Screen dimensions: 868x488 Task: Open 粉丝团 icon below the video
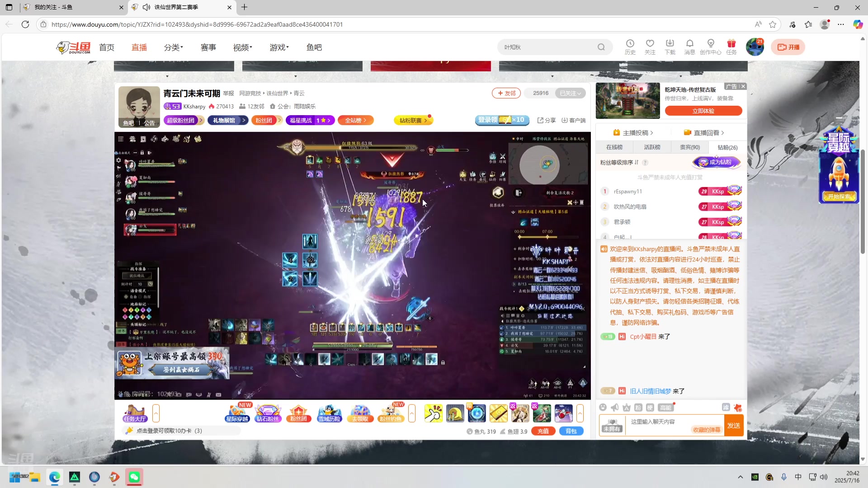point(298,413)
